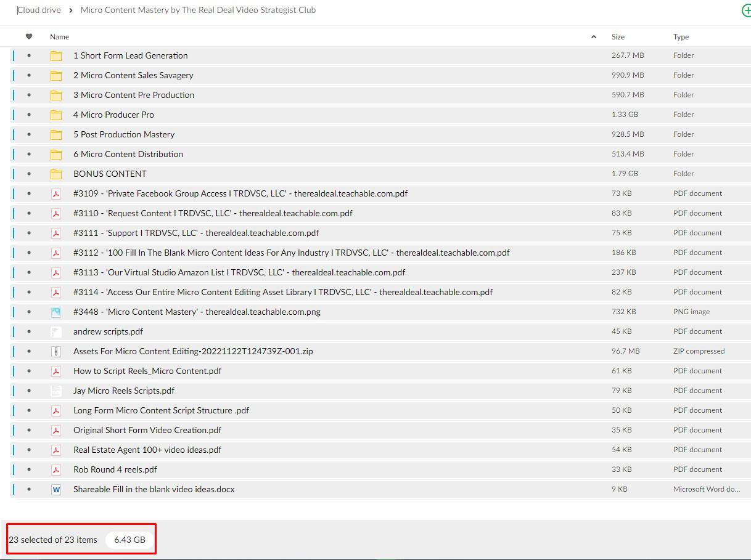Go to Cloud drive in breadcrumb
Image resolution: width=751 pixels, height=560 pixels.
click(39, 10)
